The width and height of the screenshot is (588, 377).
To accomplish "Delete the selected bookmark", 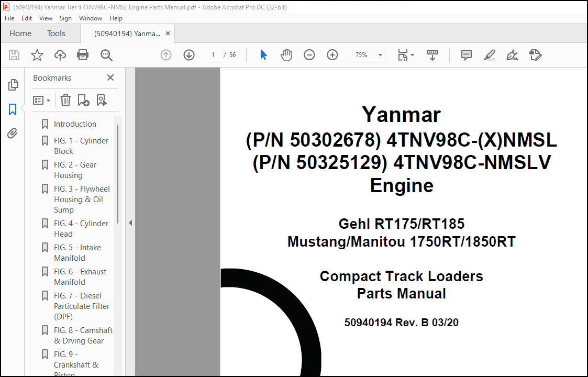I will 65,99.
